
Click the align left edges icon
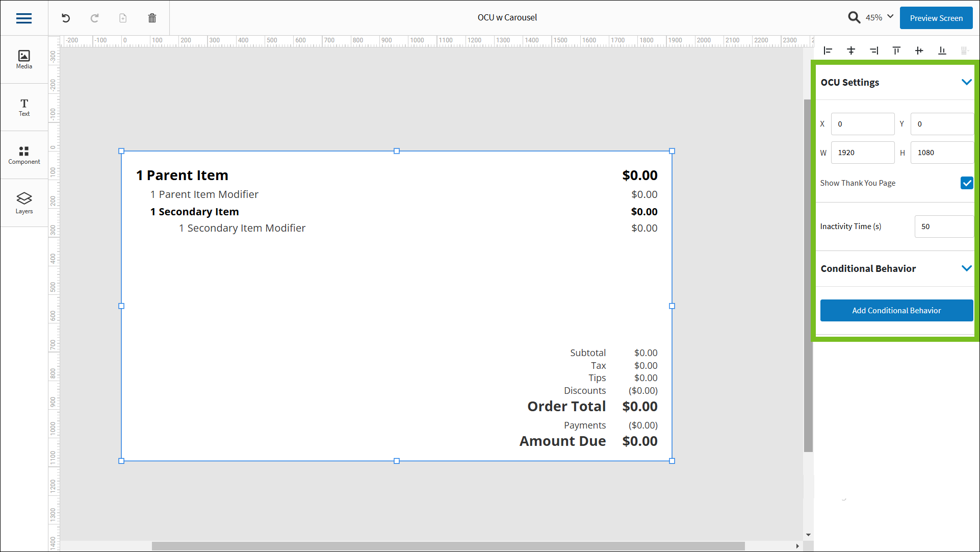[828, 51]
